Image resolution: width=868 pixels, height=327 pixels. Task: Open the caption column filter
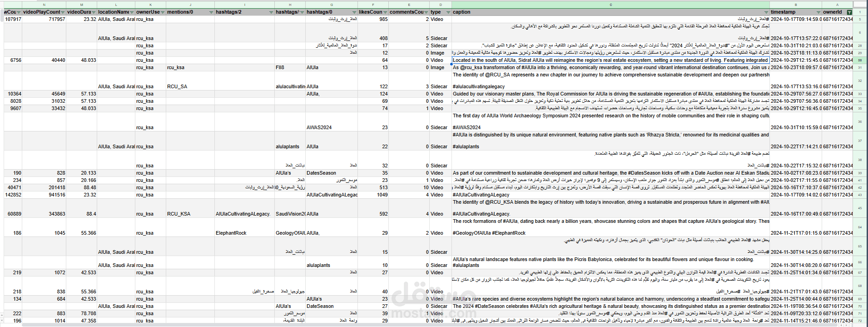[766, 12]
